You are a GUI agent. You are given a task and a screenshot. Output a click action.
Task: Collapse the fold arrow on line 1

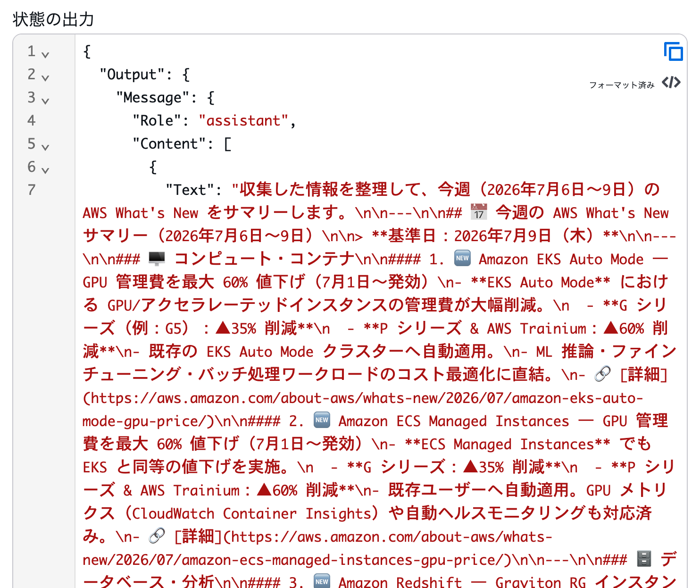tap(45, 55)
